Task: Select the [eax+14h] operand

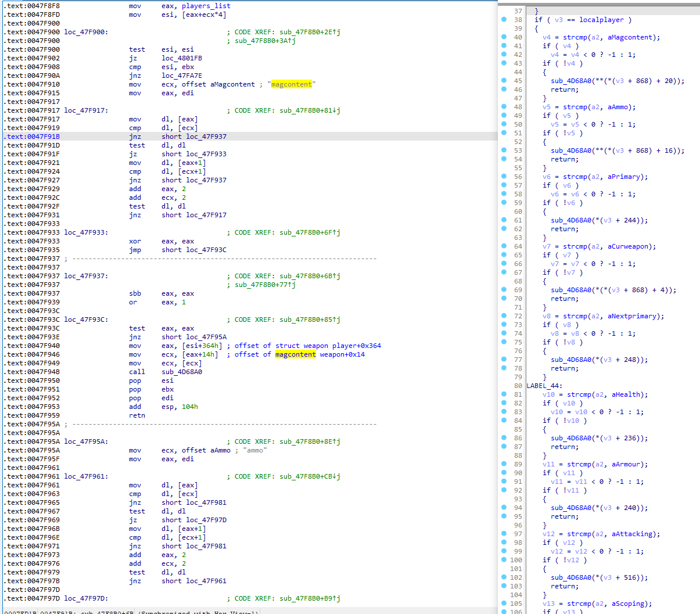Action: pyautogui.click(x=200, y=354)
